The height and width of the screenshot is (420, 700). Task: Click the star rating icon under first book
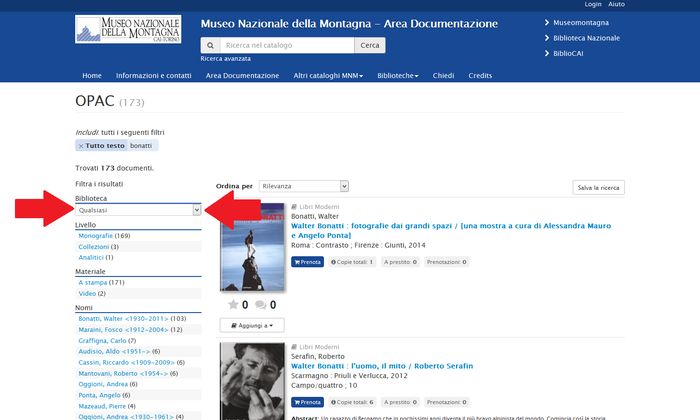pyautogui.click(x=233, y=304)
